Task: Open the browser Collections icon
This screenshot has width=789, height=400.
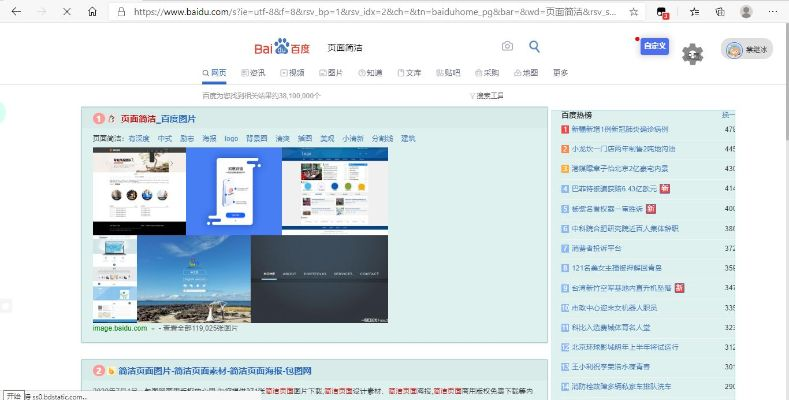Action: tap(720, 12)
